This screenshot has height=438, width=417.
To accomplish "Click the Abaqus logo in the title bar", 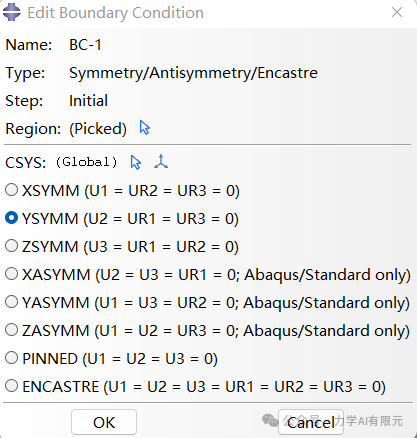I will (12, 12).
